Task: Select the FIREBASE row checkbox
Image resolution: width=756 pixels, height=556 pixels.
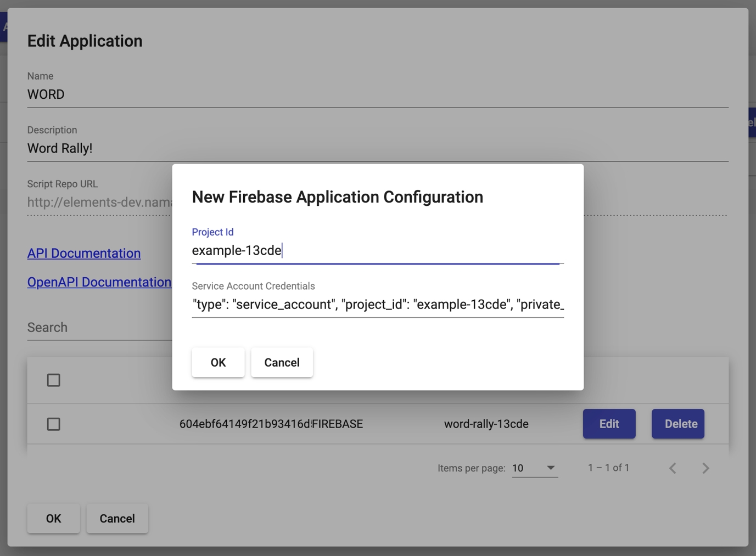Action: tap(53, 424)
